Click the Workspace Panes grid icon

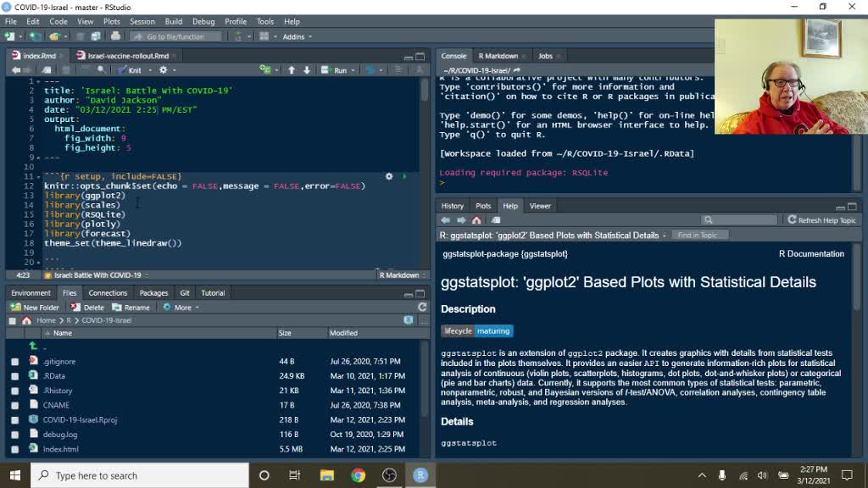point(264,36)
